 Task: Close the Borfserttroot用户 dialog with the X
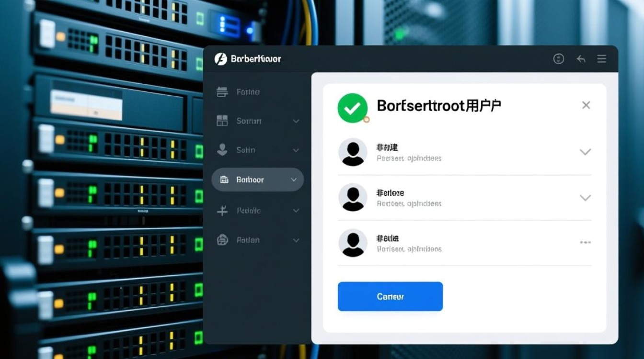click(x=586, y=105)
